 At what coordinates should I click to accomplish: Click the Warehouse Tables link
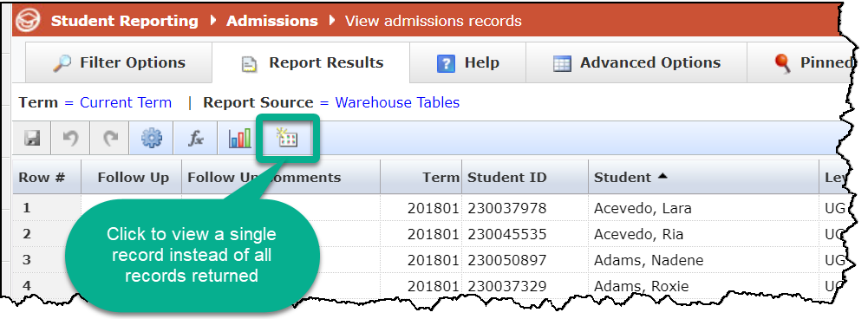[x=397, y=103]
